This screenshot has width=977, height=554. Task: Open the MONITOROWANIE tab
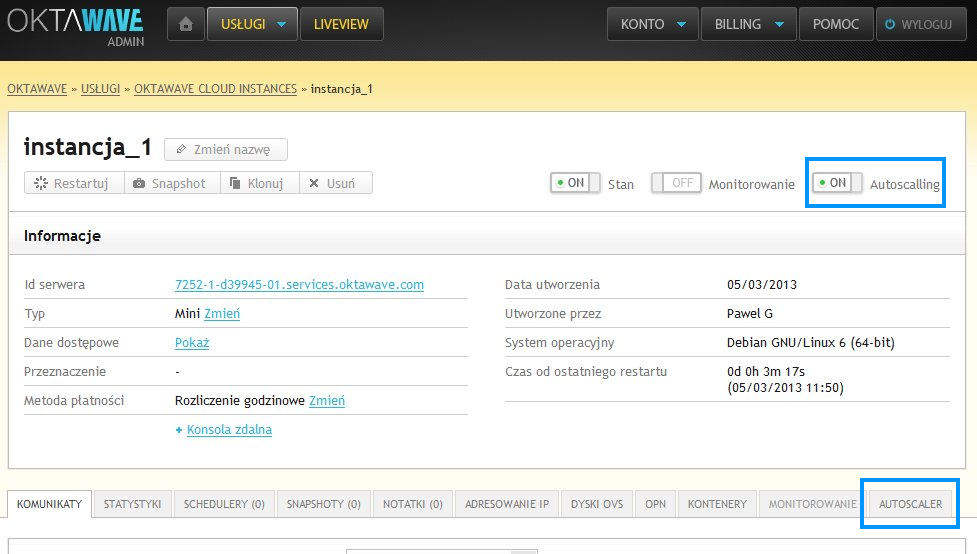[812, 504]
